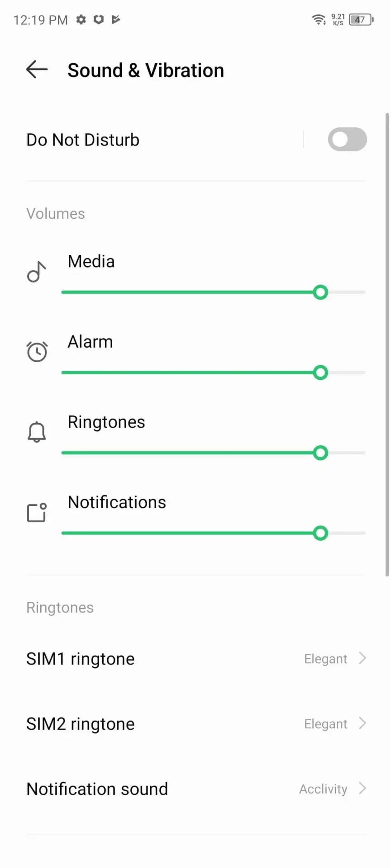
Task: Expand SIM2 ringtone chevron
Action: coord(362,723)
